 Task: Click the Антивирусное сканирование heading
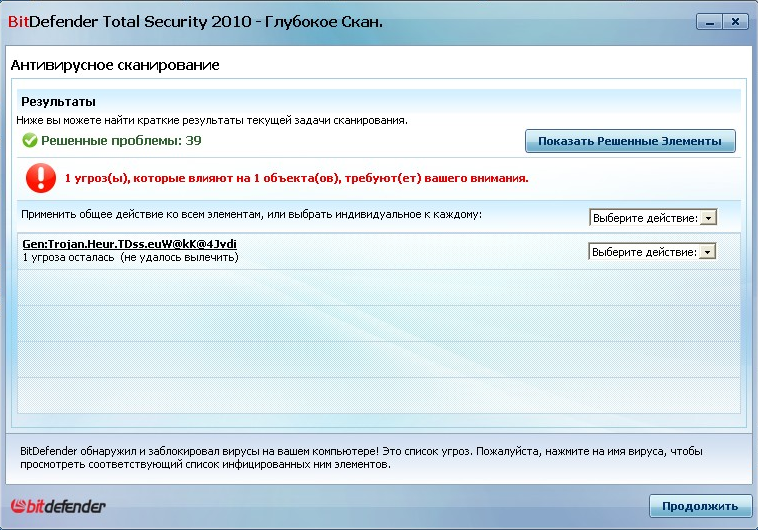click(115, 65)
